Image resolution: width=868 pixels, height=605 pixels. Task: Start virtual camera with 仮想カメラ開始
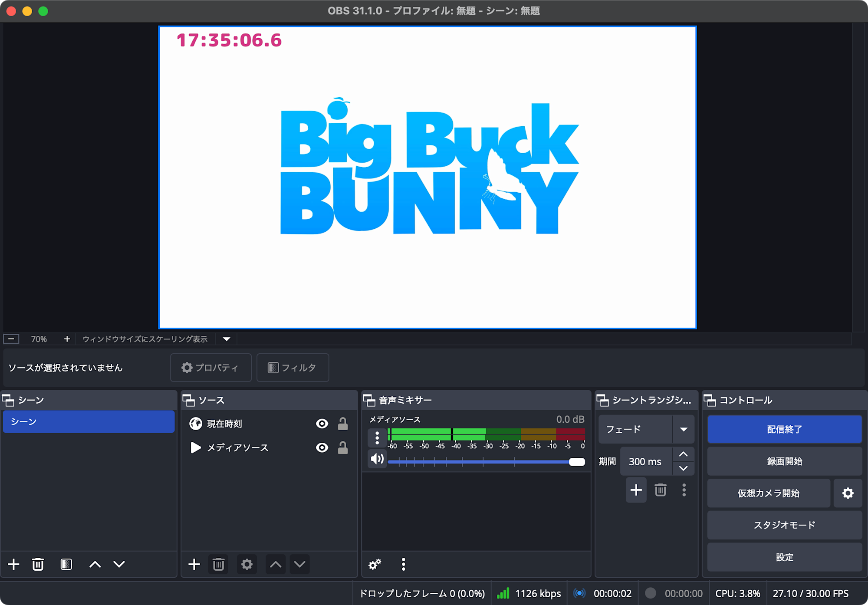point(769,493)
